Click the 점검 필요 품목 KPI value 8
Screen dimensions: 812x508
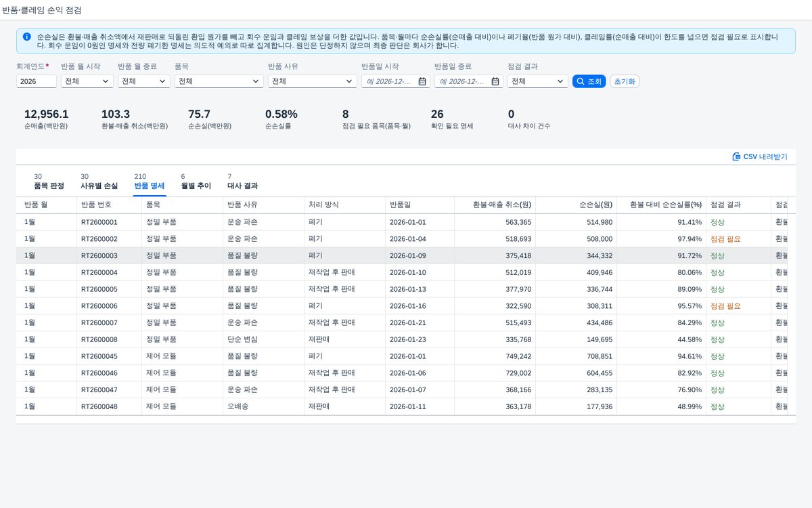(346, 114)
